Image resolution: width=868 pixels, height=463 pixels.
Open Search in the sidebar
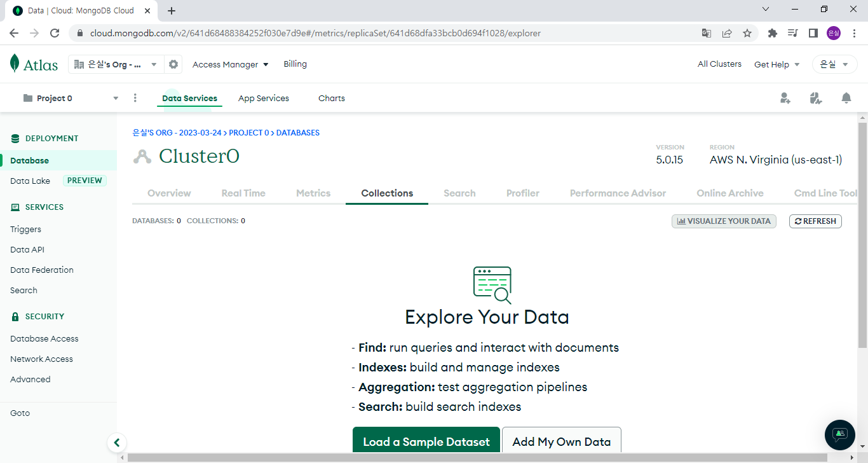(24, 290)
